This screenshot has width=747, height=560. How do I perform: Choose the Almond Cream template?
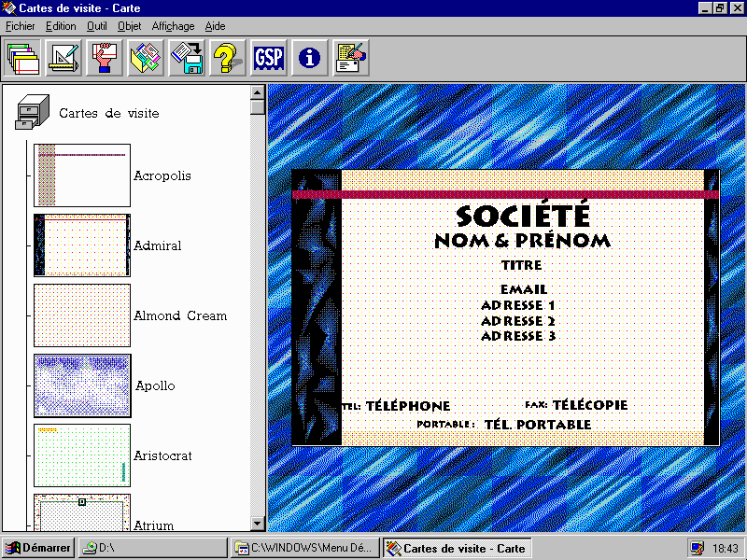[x=180, y=315]
